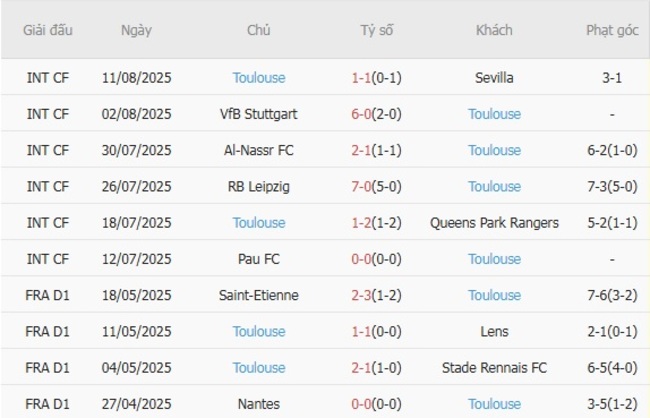
Task: Click the "Phạt góc" column header
Action: point(612,30)
